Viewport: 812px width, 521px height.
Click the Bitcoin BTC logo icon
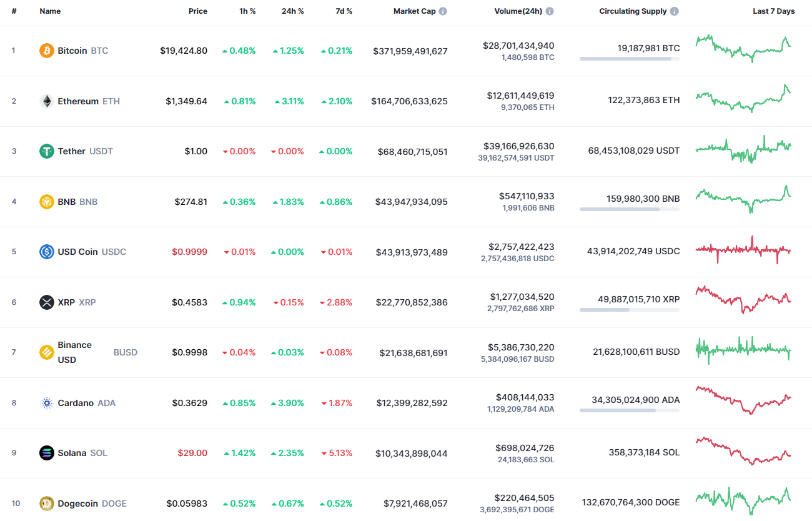47,51
